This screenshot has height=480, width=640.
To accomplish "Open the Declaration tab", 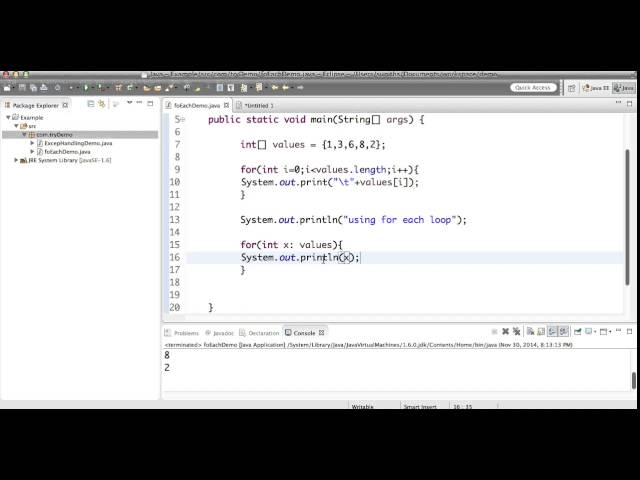I will [260, 333].
